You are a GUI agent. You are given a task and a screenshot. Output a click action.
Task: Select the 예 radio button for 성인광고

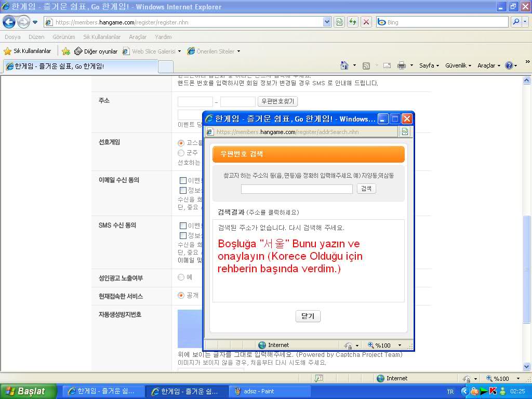pos(181,277)
